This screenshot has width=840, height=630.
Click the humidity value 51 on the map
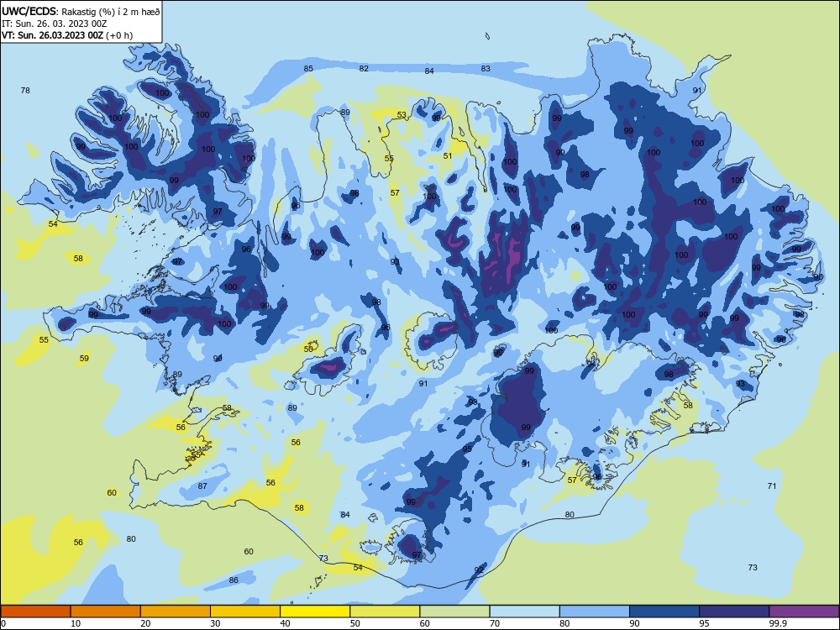pyautogui.click(x=448, y=156)
